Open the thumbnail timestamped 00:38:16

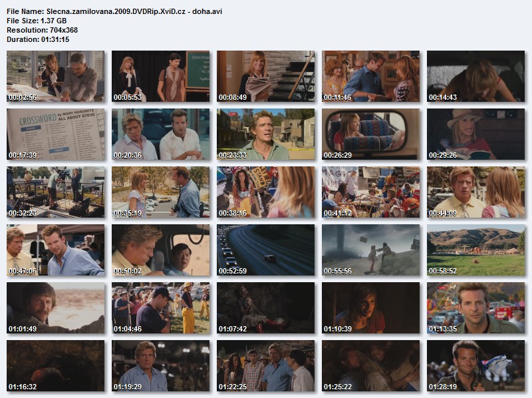265,192
